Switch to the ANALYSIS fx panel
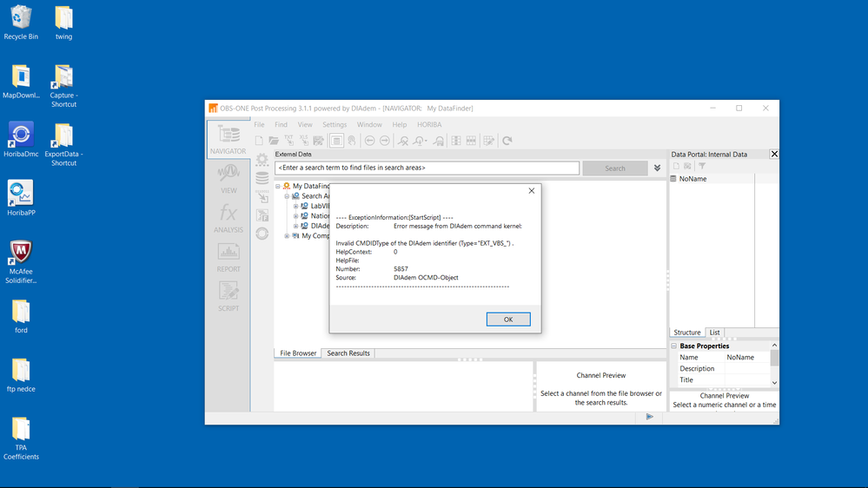The height and width of the screenshot is (488, 868). tap(228, 218)
